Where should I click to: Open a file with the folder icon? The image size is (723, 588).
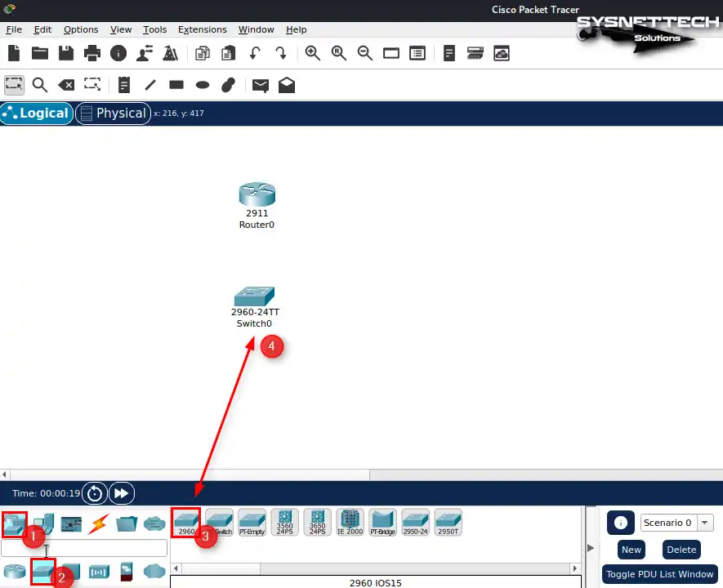pos(40,53)
